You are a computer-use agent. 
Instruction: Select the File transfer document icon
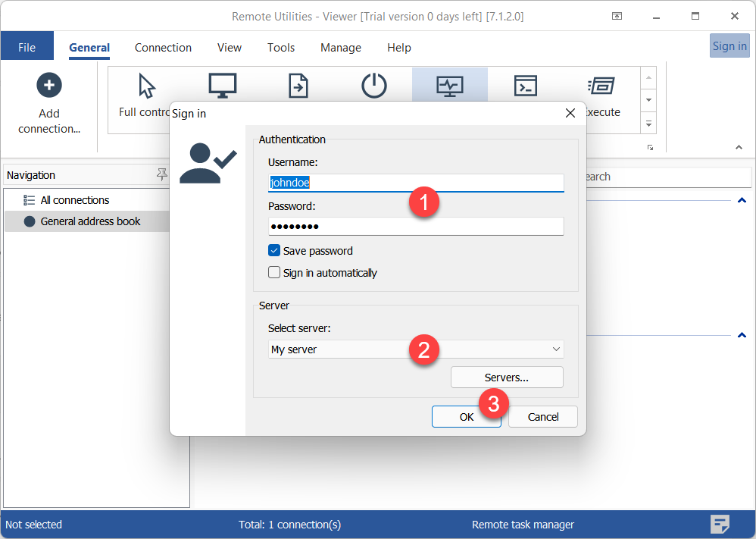[298, 86]
